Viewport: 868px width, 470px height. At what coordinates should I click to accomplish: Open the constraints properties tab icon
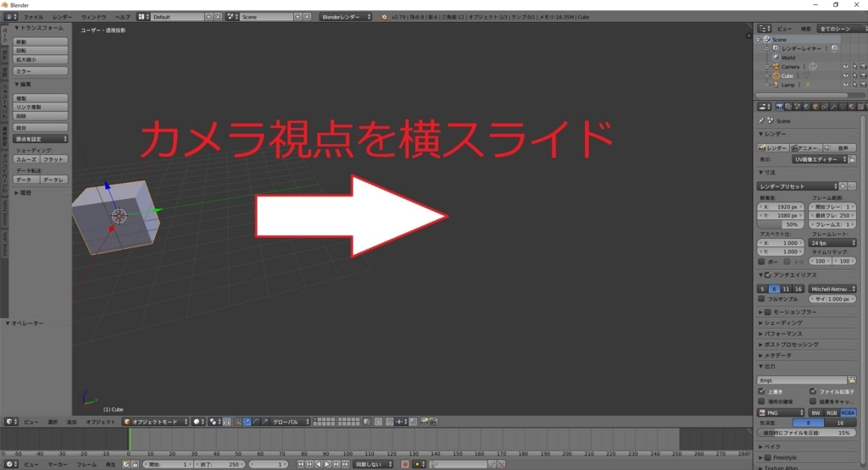click(x=824, y=107)
